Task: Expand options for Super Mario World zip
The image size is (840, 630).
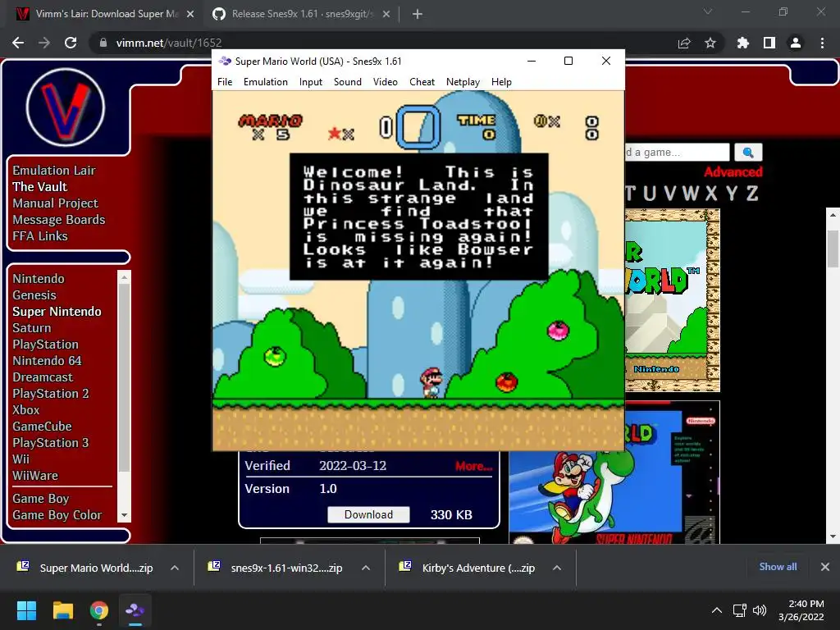Action: tap(175, 568)
